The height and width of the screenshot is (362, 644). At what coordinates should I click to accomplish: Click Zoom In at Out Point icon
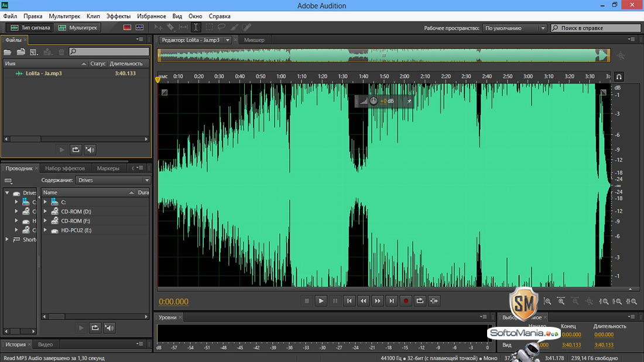tap(617, 301)
